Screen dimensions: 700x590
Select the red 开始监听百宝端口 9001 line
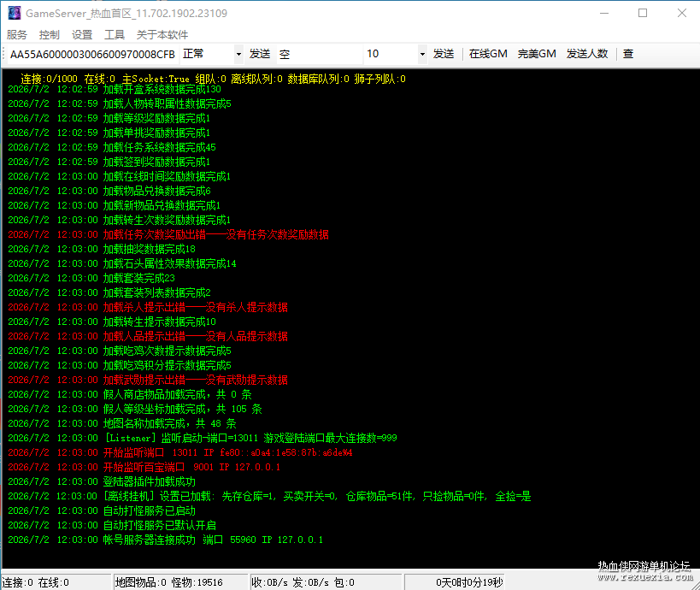[144, 467]
